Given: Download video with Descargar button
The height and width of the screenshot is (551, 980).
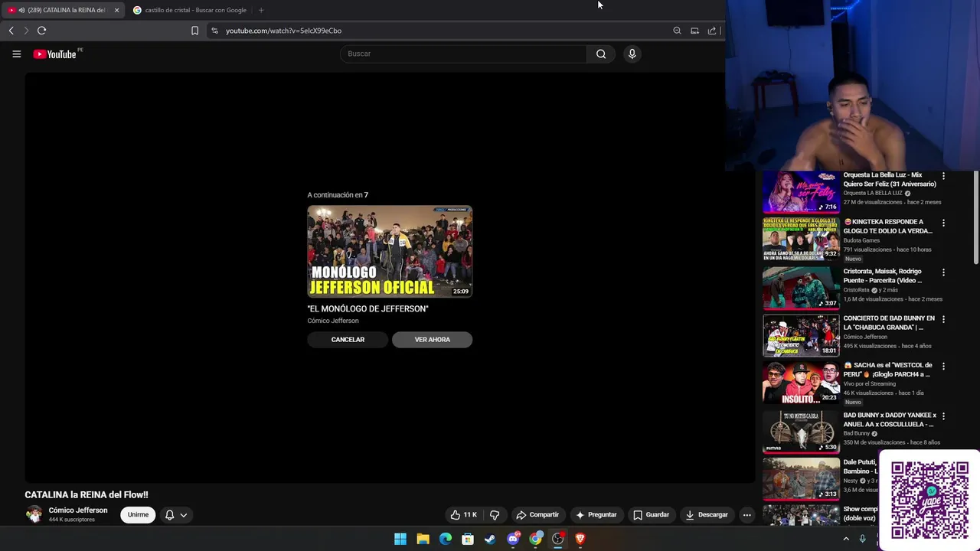Looking at the screenshot, I should click(x=707, y=515).
